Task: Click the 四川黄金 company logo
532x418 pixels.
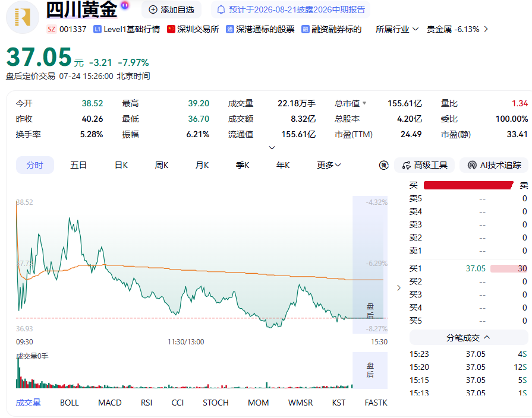Action: point(23,17)
